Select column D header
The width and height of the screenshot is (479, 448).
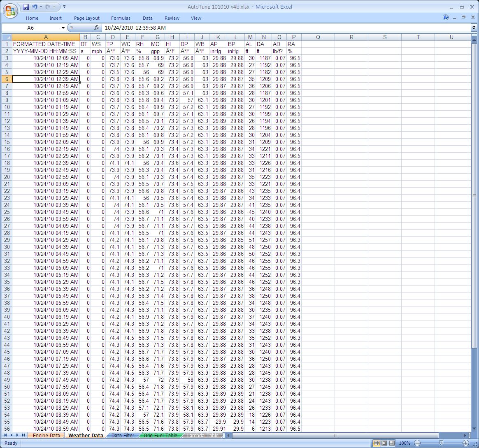pos(113,37)
